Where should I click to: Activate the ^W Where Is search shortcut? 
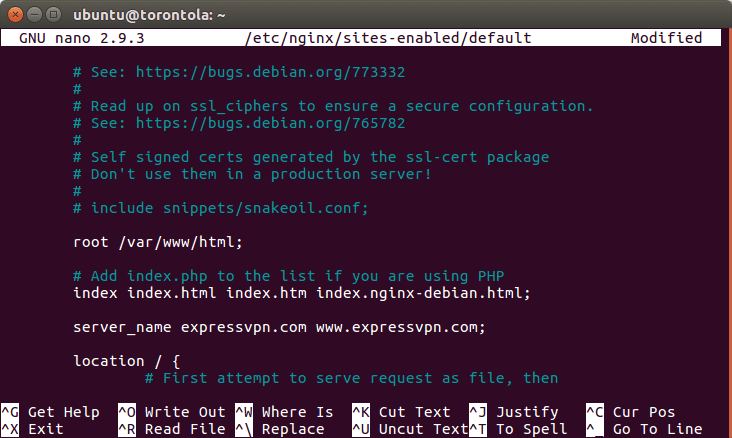pyautogui.click(x=284, y=412)
